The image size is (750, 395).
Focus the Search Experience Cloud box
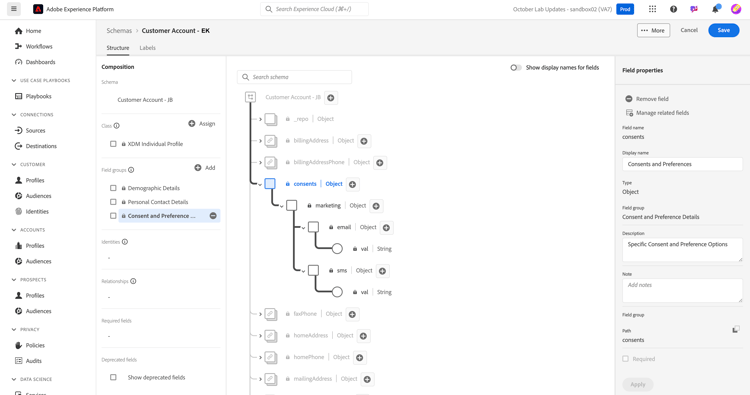pyautogui.click(x=314, y=9)
